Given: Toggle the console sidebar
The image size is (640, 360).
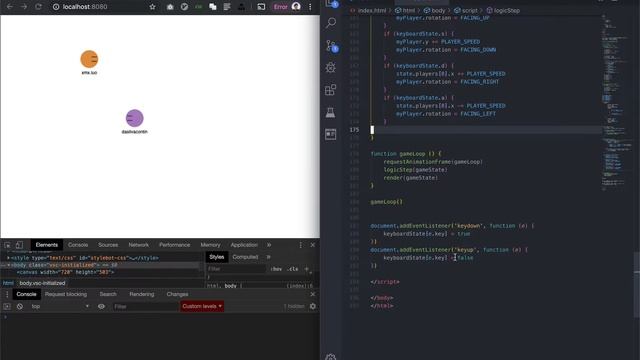Looking at the screenshot, I should tap(7, 306).
